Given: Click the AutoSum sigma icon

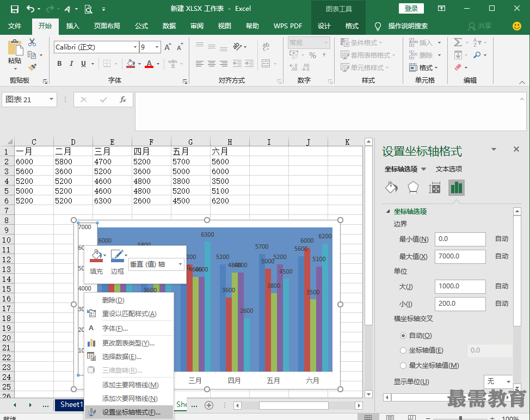Looking at the screenshot, I should click(458, 42).
